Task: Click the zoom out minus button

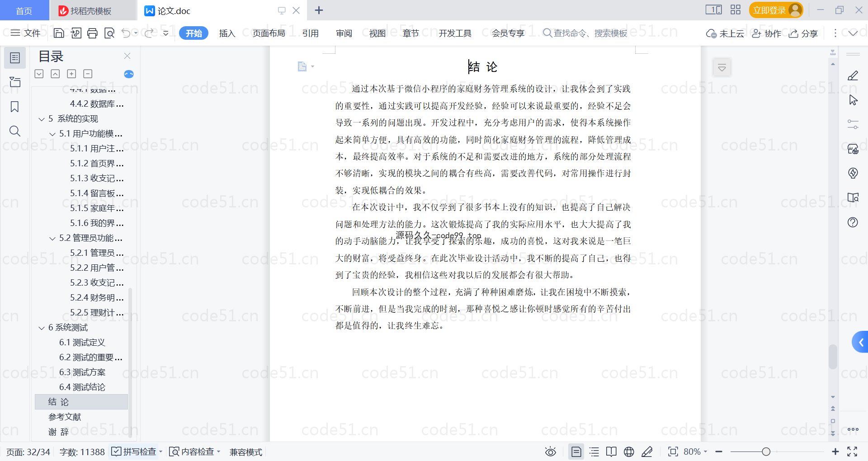Action: 719,452
